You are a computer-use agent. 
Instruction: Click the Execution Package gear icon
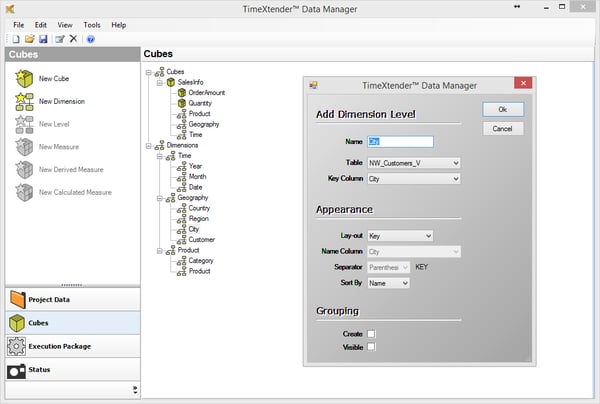click(16, 346)
